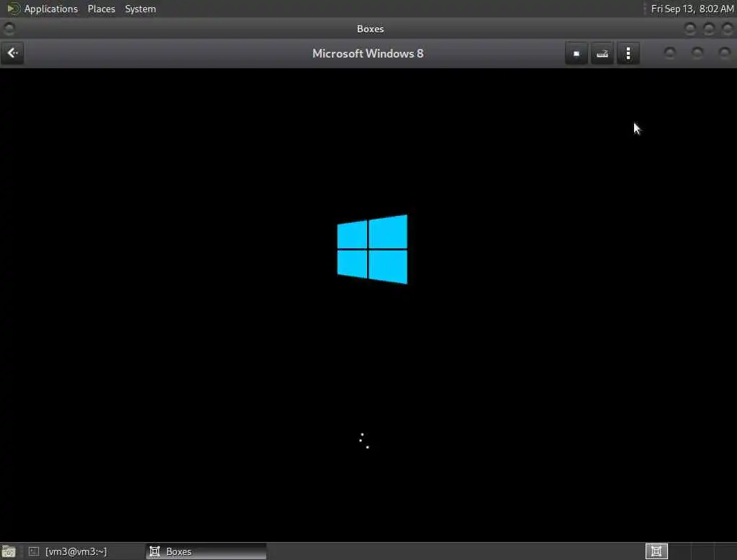
Task: Open the Applications menu
Action: [51, 9]
